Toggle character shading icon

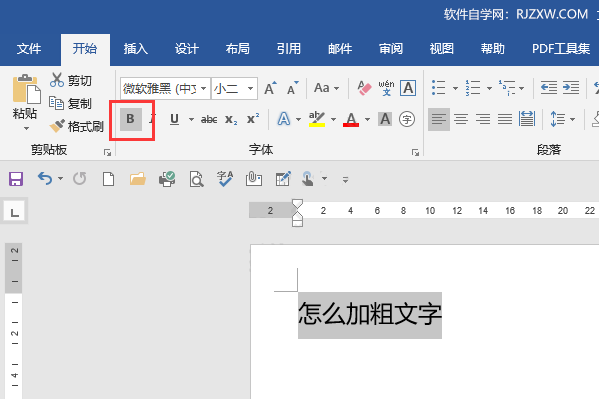pos(385,119)
